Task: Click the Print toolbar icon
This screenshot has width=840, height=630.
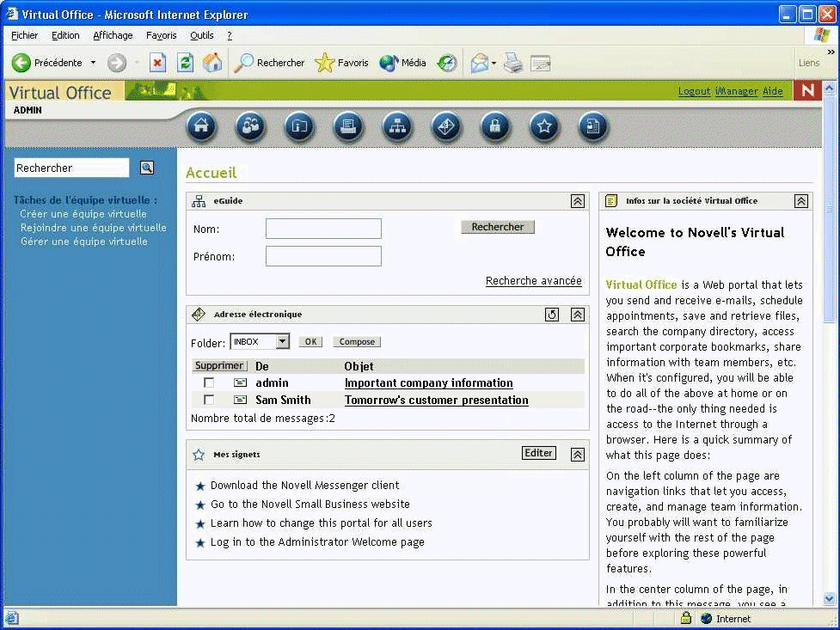Action: point(512,63)
